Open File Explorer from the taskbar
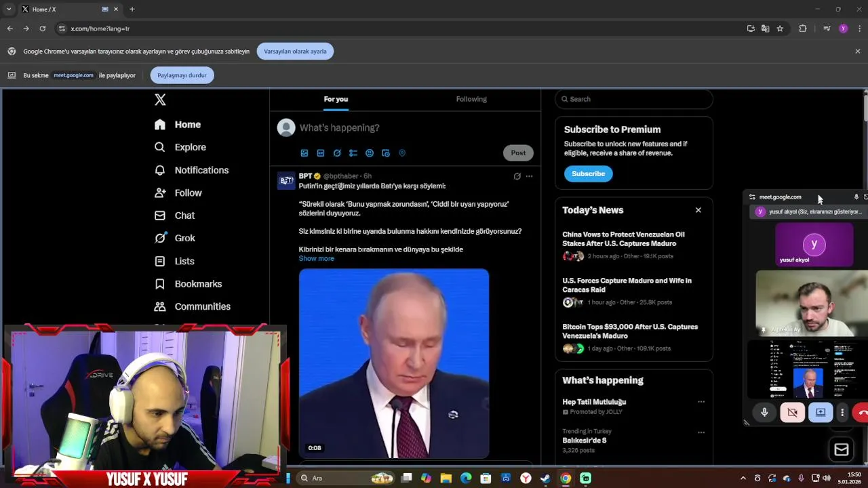This screenshot has height=488, width=868. [x=446, y=479]
